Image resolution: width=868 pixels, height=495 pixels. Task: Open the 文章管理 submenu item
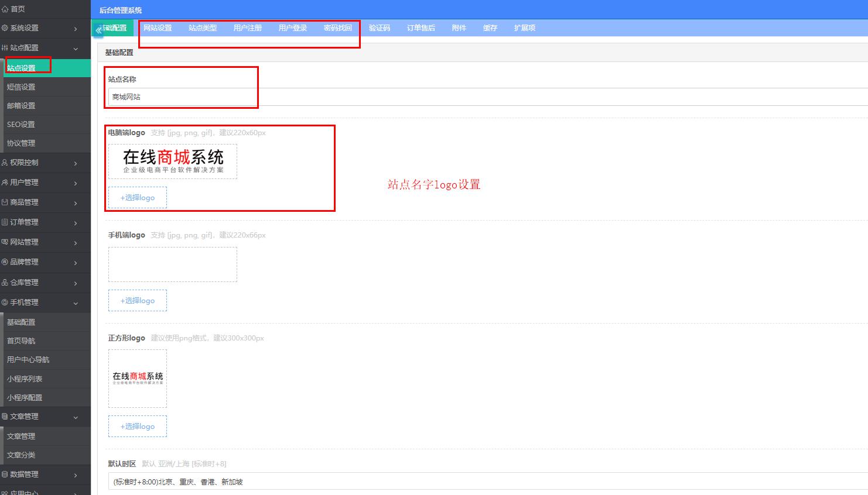(x=46, y=436)
